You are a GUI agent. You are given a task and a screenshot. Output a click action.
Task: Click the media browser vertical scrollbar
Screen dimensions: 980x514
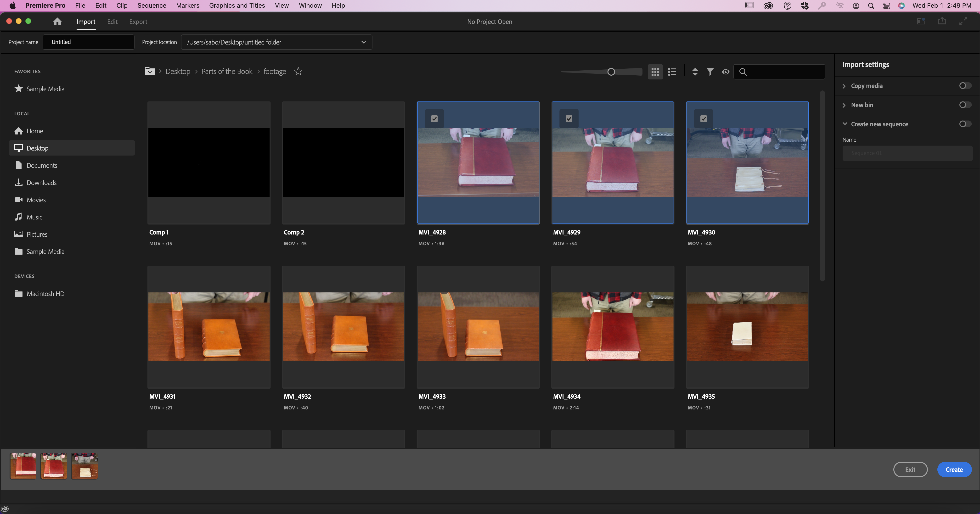(x=822, y=185)
